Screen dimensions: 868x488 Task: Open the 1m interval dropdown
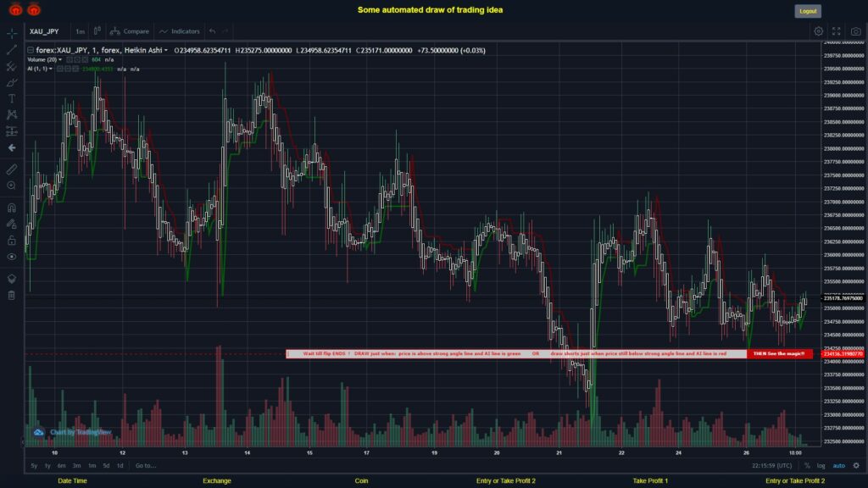click(x=81, y=31)
